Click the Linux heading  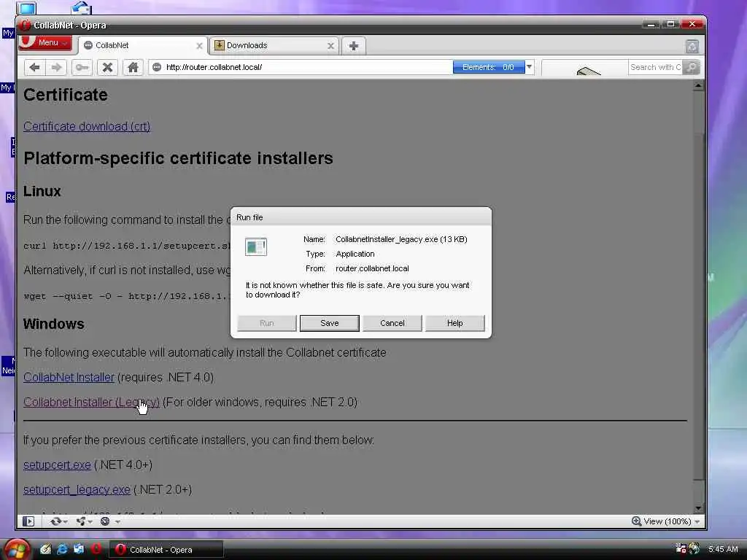click(42, 191)
